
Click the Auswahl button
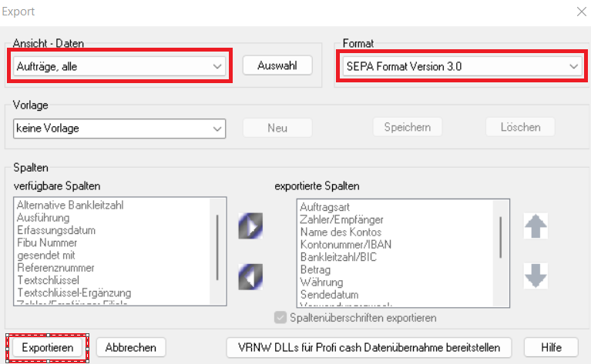pos(277,65)
